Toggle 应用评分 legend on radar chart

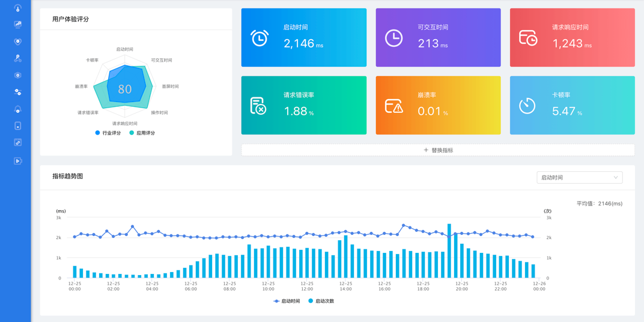[142, 133]
